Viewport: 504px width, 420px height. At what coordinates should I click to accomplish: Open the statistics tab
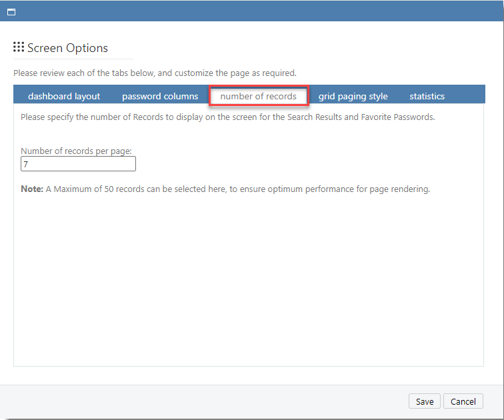(427, 96)
